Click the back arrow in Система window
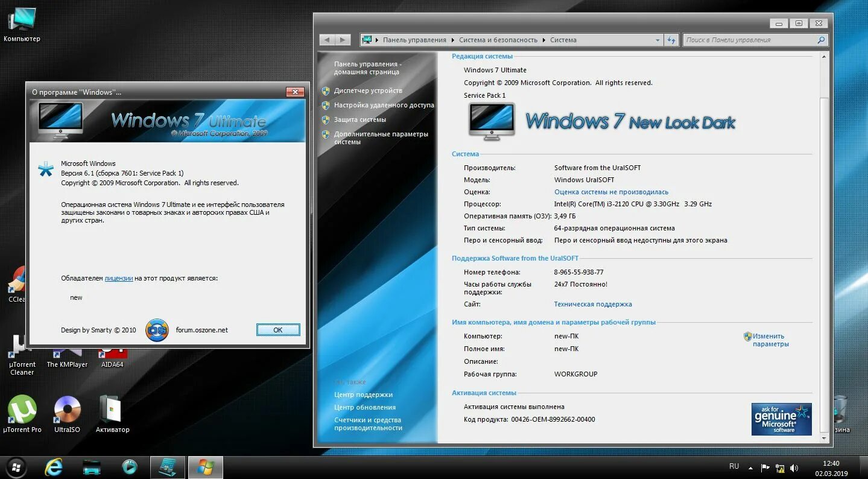Viewport: 868px width, 479px height. (x=327, y=40)
